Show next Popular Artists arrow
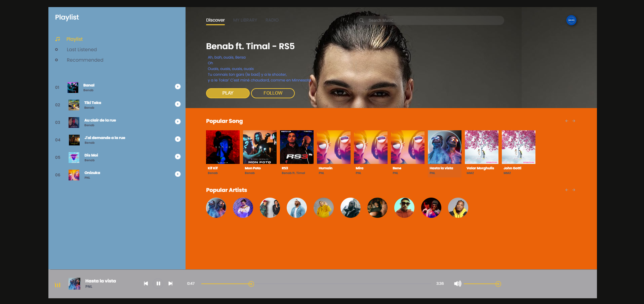Image resolution: width=644 pixels, height=304 pixels. [574, 190]
